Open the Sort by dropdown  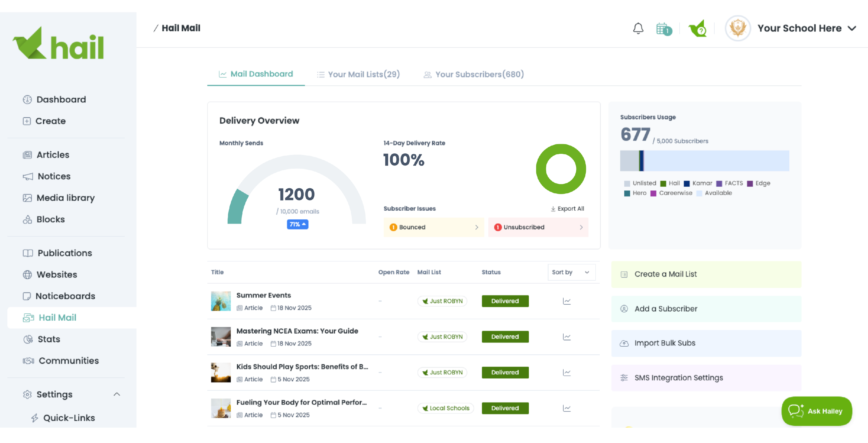point(571,272)
